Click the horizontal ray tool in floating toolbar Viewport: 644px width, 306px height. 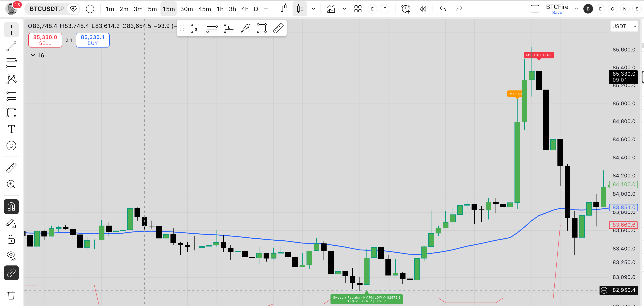pos(212,28)
